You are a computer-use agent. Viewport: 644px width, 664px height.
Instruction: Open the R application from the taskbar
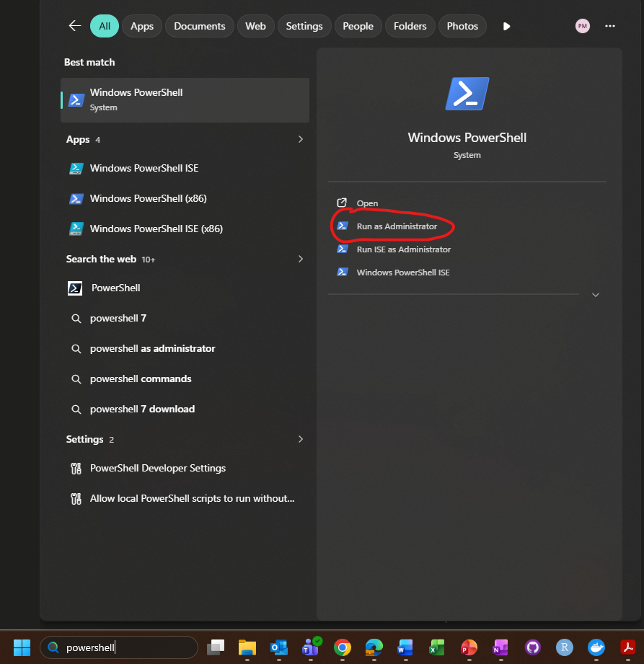pyautogui.click(x=565, y=647)
